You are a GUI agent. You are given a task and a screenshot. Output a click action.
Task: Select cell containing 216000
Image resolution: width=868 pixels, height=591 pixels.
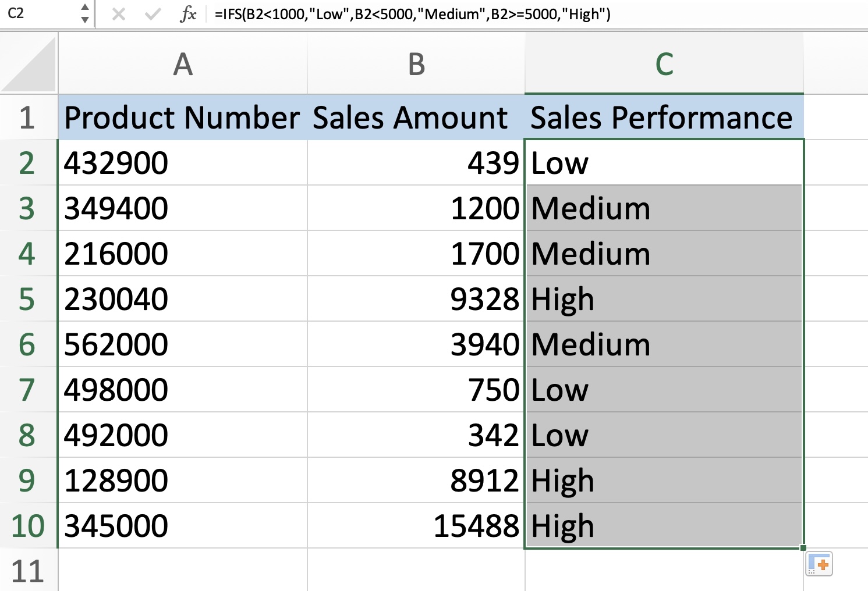point(183,254)
